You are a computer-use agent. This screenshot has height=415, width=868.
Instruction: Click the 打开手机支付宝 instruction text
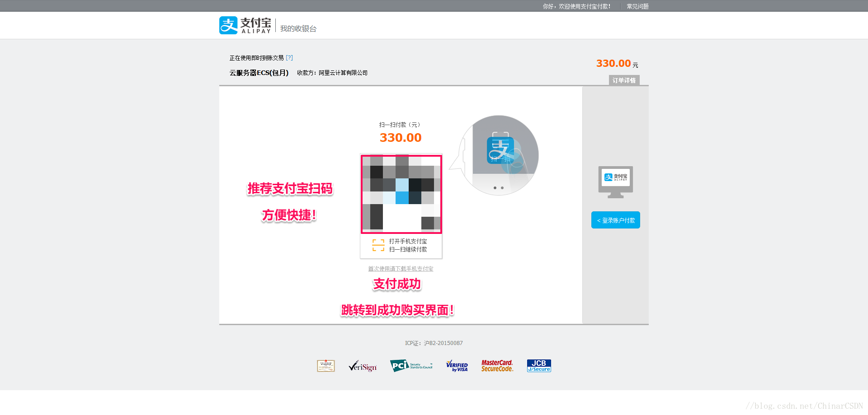pyautogui.click(x=408, y=242)
